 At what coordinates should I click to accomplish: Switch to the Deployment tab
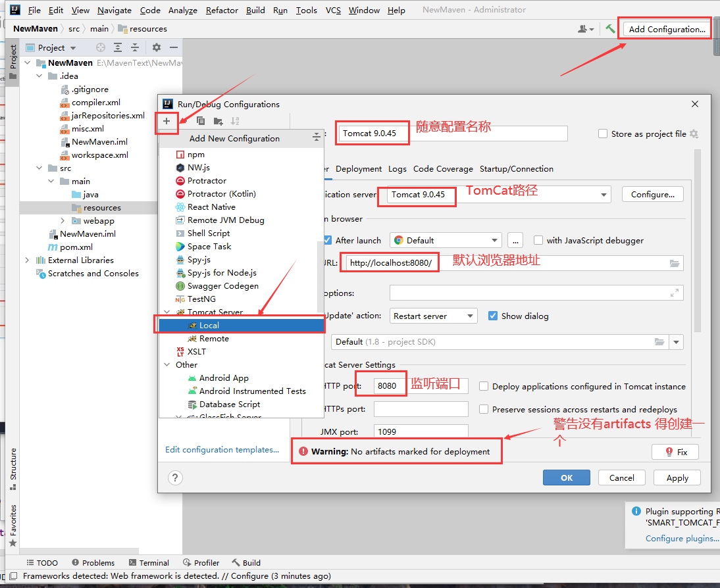[x=358, y=169]
